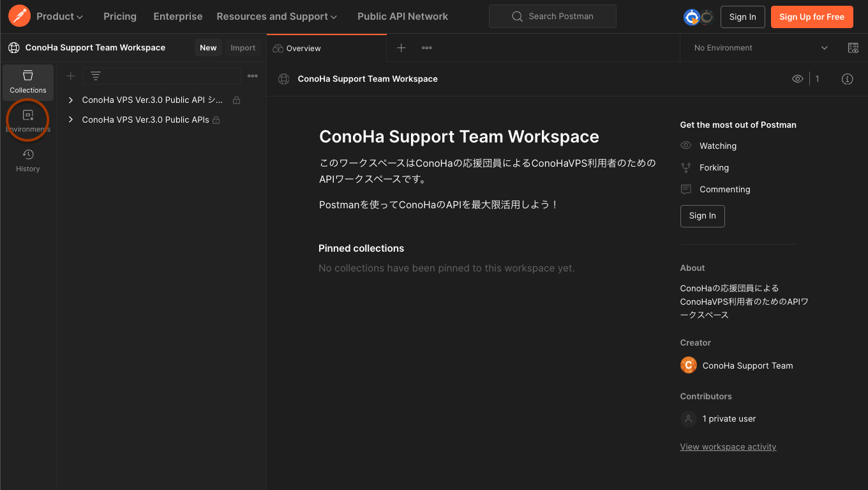Screen dimensions: 868x490
Task: Open the Product dropdown menu
Action: coord(60,17)
